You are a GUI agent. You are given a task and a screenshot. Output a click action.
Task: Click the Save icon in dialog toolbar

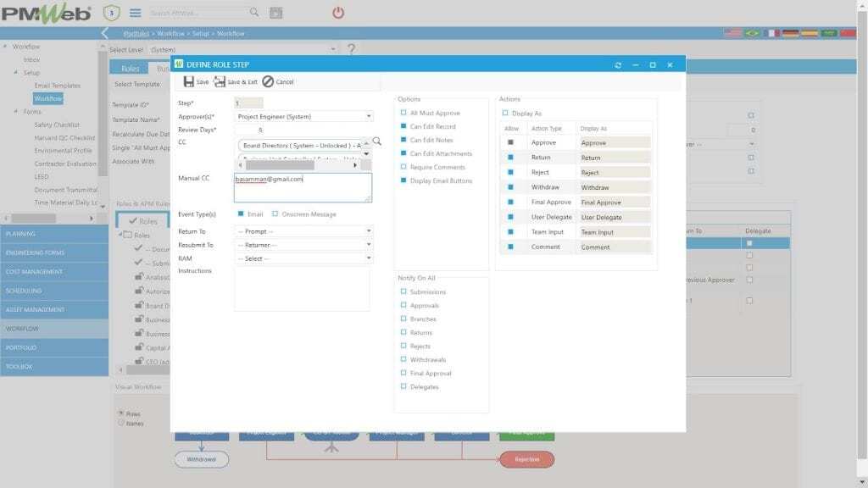(189, 81)
